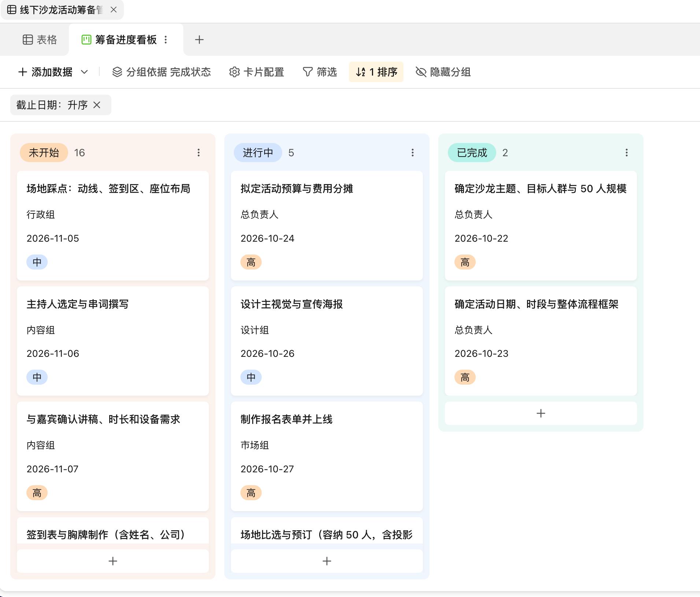Add a new card in 未开始 column
Screen dimensions: 700x597
113,561
